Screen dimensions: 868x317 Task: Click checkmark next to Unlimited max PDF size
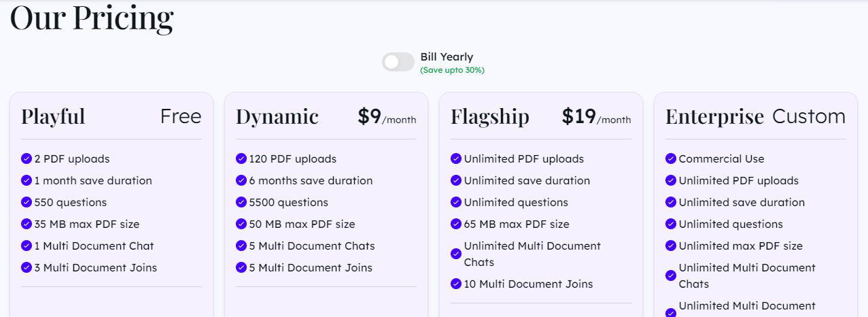(x=671, y=246)
